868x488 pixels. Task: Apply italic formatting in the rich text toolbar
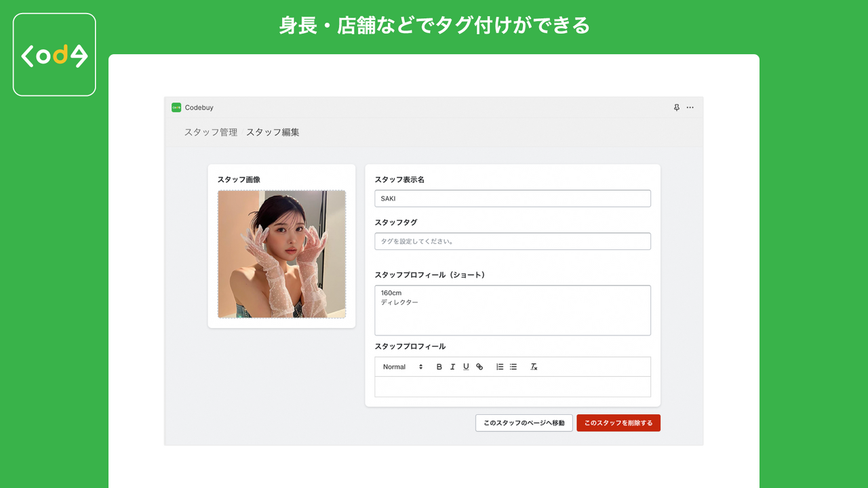pos(452,366)
